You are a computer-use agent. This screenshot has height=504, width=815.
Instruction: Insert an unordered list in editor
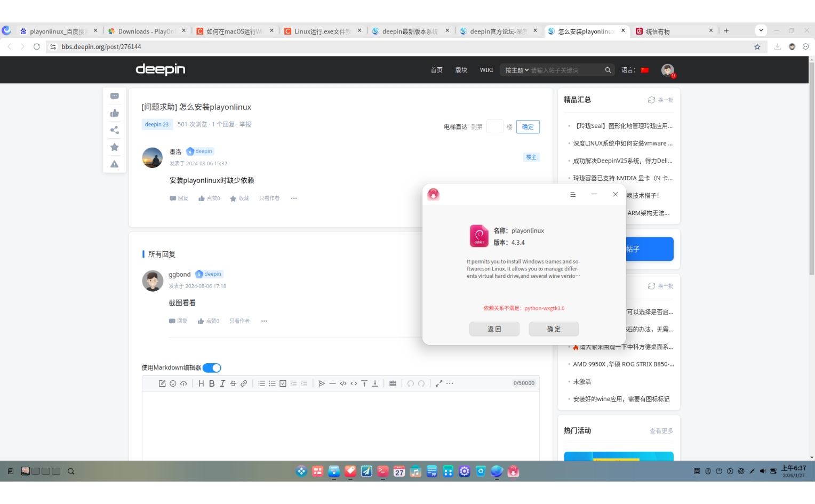(261, 383)
